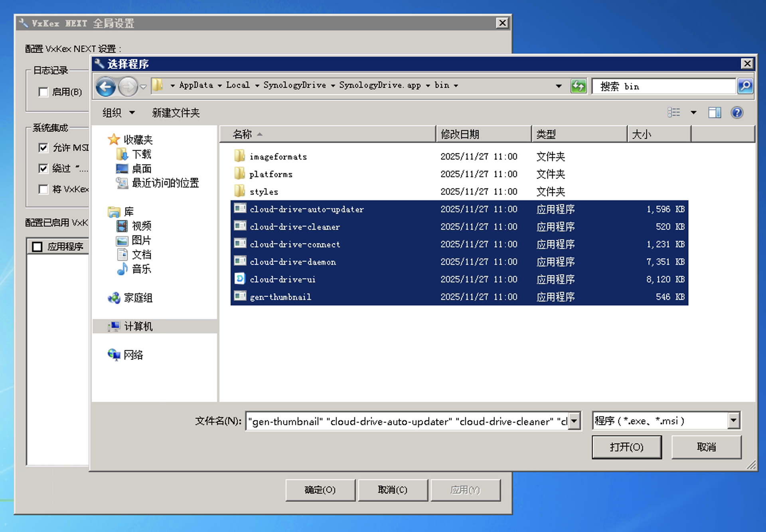Click the change view icon
This screenshot has width=766, height=532.
pos(674,113)
